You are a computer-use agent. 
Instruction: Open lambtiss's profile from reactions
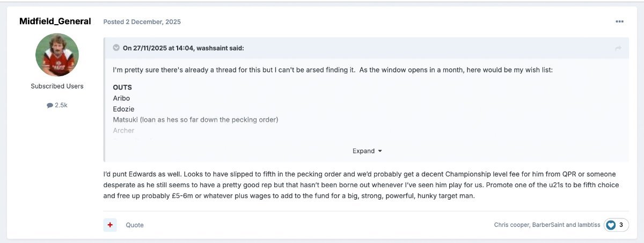[590, 225]
